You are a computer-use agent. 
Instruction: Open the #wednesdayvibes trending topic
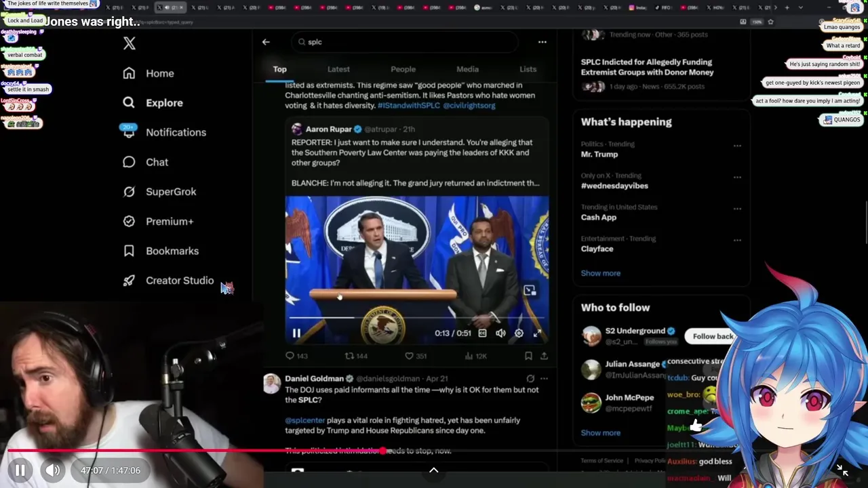[614, 186]
